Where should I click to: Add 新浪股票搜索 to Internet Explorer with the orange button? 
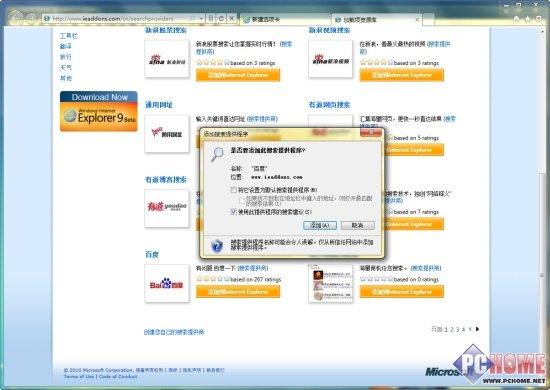[238, 75]
